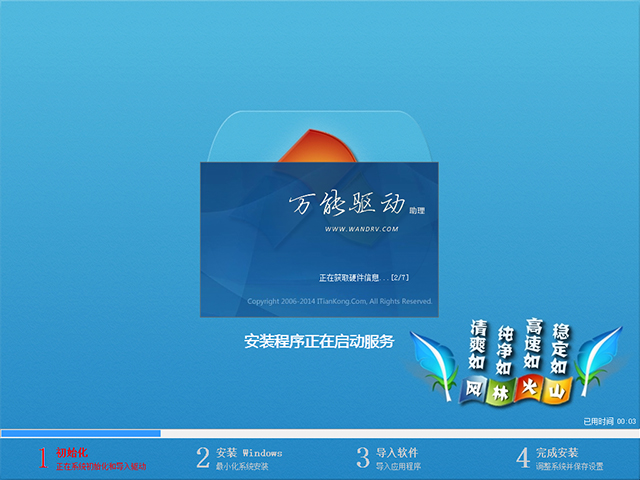Select step 3 导入软件
The width and height of the screenshot is (640, 480).
397,452
